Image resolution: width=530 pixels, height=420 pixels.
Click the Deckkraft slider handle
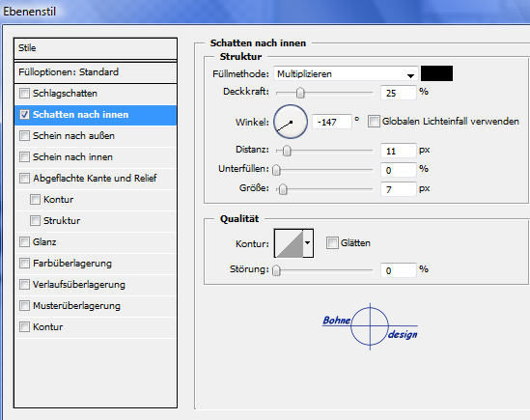click(x=300, y=93)
